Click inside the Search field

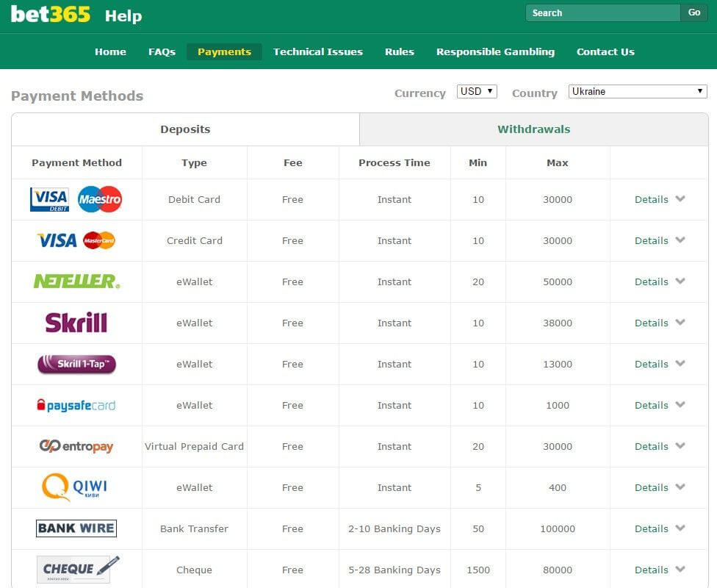(602, 12)
